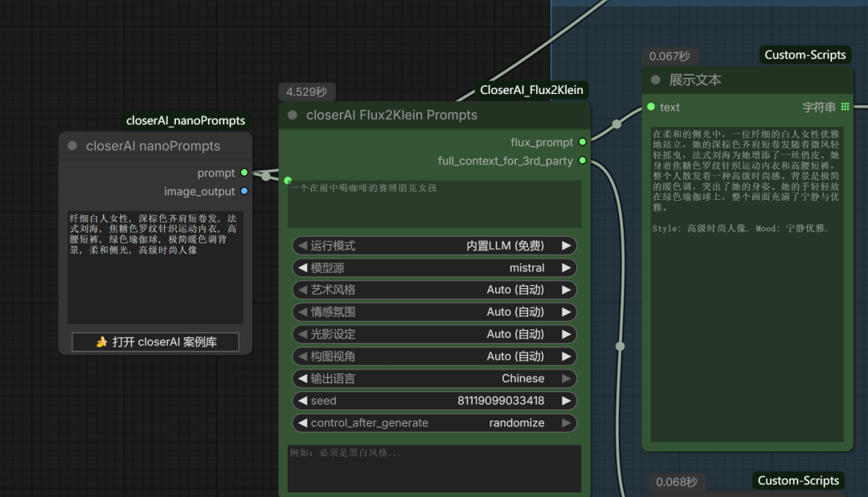
Task: Click the 例如：必须是黑白风格 text input
Action: (x=434, y=468)
